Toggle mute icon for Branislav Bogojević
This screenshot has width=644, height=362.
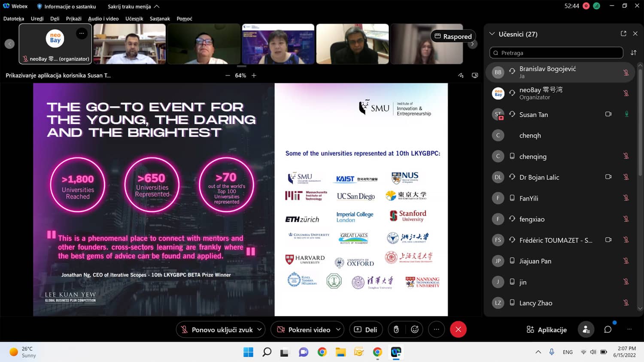point(626,72)
